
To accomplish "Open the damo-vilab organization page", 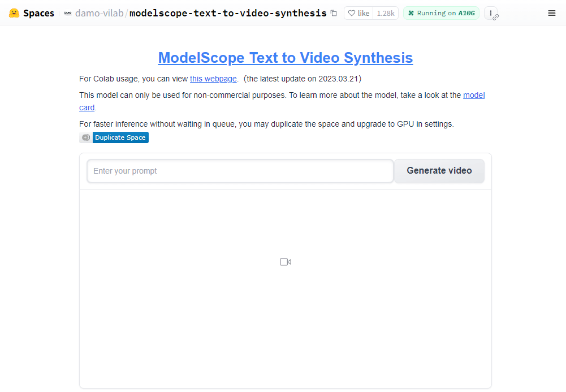I will tap(99, 13).
